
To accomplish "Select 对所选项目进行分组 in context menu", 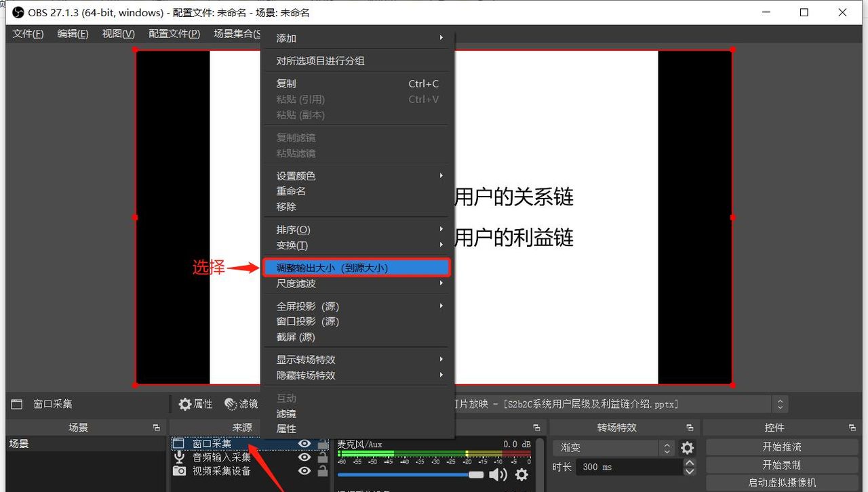I will [357, 61].
